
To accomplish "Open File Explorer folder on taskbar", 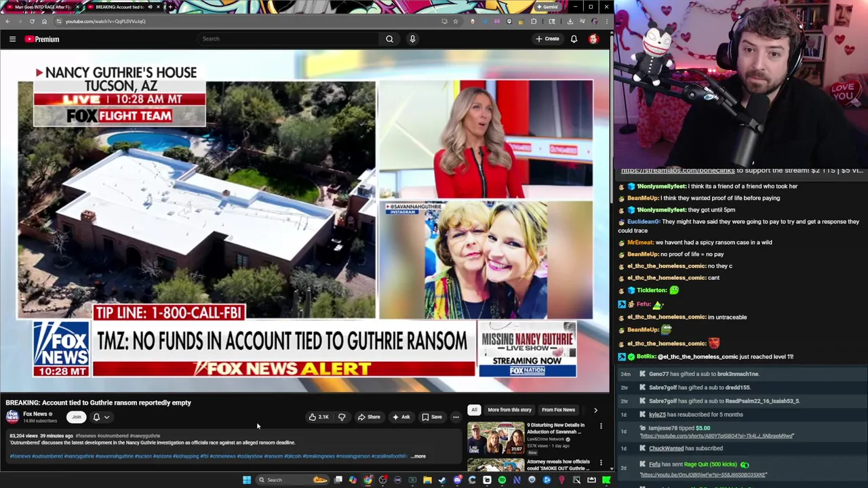I will click(427, 480).
